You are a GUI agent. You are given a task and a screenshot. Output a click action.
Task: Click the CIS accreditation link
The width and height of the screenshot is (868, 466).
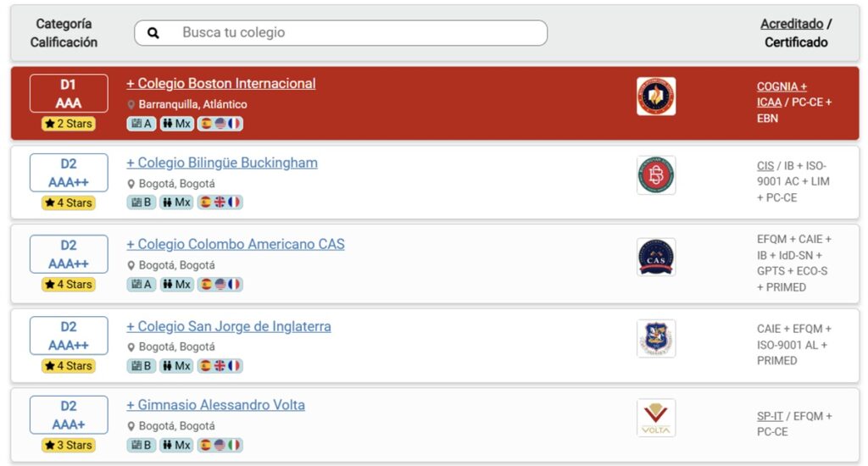(x=765, y=166)
